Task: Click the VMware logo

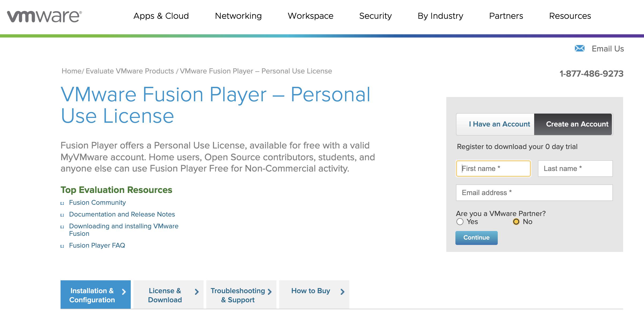Action: pyautogui.click(x=44, y=17)
